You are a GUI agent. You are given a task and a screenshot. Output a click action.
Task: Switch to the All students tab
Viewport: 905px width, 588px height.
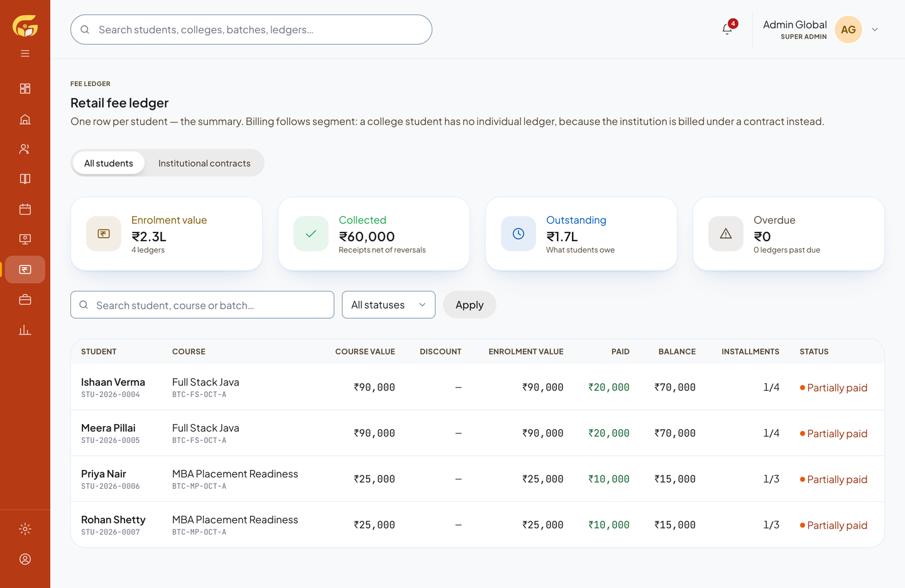pos(109,163)
